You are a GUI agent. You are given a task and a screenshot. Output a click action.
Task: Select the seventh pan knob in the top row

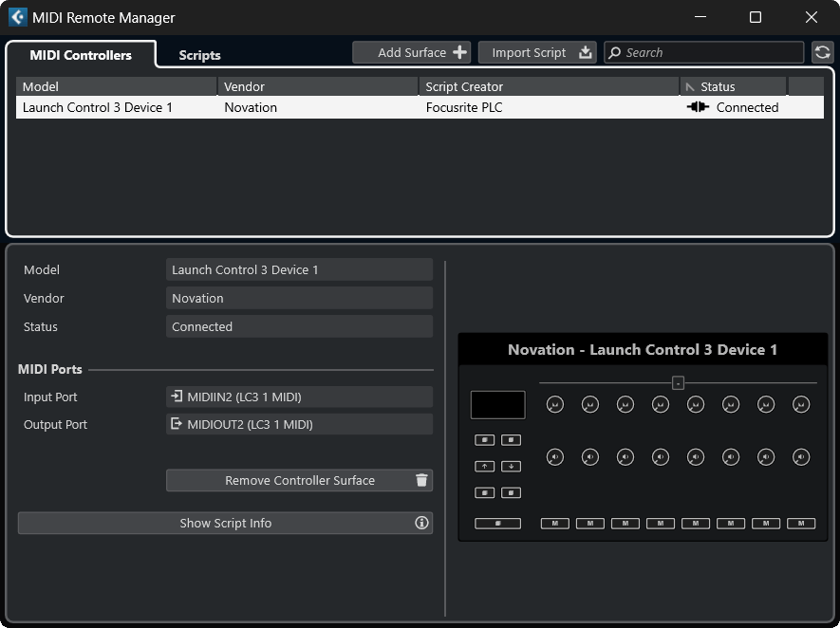click(766, 404)
